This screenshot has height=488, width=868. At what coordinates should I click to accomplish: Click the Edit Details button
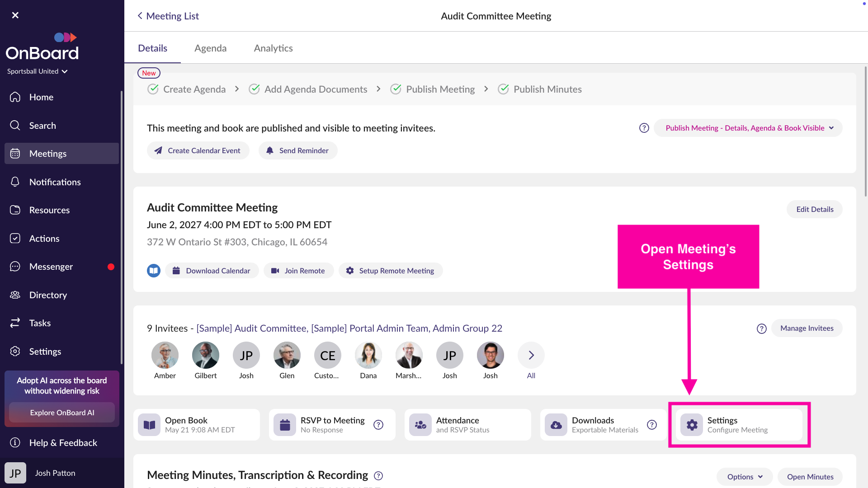tap(815, 209)
